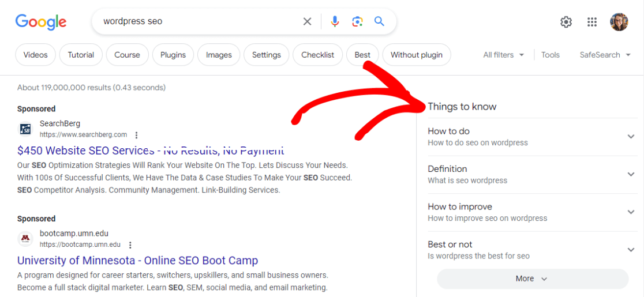
Task: Open the Google account profile picture
Action: [x=619, y=22]
